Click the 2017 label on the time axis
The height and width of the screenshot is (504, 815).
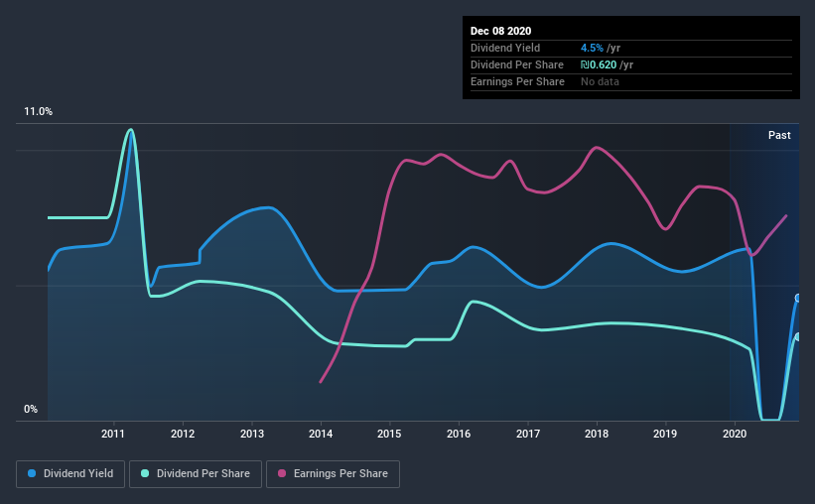(527, 434)
